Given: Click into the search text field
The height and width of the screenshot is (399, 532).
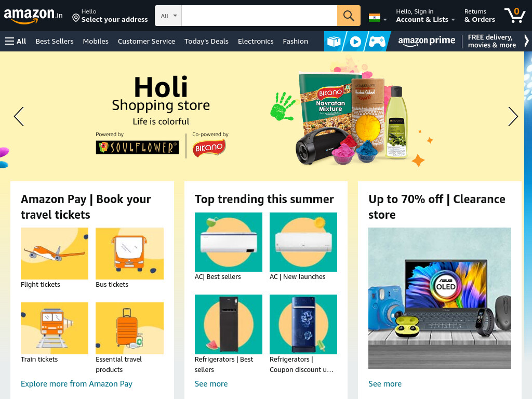Looking at the screenshot, I should tap(259, 16).
